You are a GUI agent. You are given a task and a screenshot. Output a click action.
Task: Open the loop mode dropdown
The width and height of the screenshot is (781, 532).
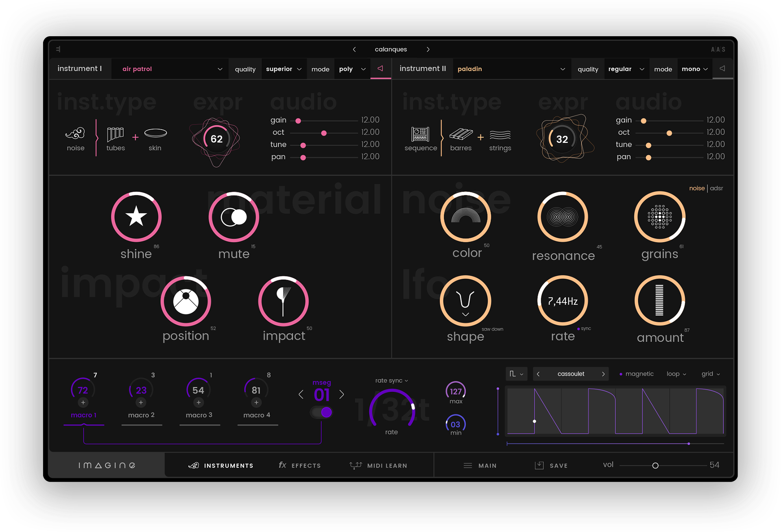pyautogui.click(x=676, y=374)
